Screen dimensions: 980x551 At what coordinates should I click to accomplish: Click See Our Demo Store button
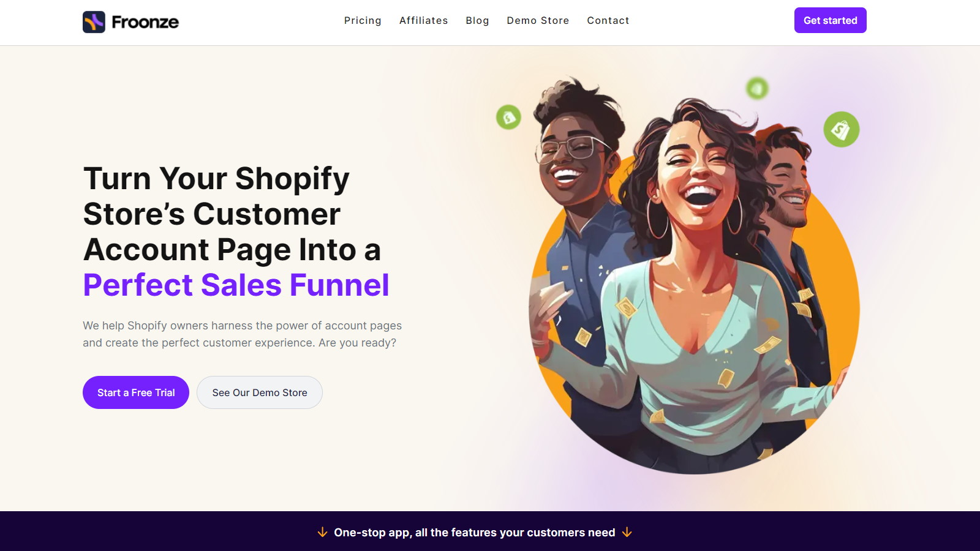[260, 392]
